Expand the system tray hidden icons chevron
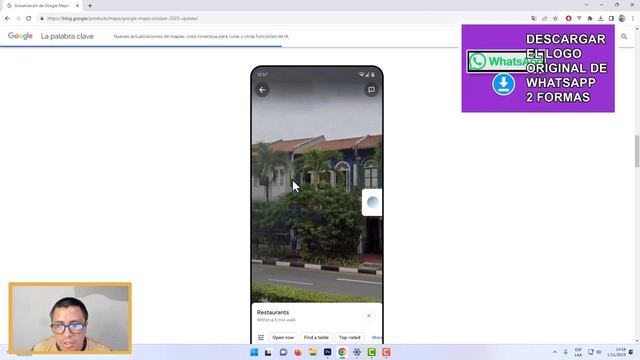The height and width of the screenshot is (360, 640). [x=555, y=352]
